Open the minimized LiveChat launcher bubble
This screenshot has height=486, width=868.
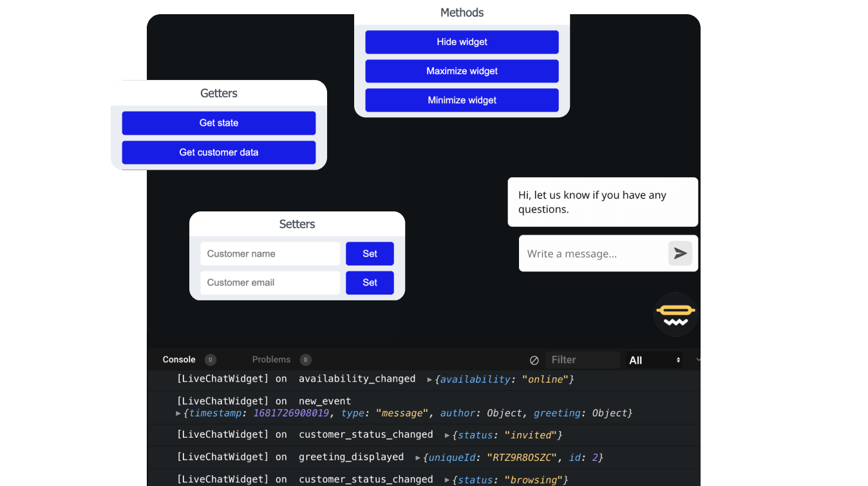tap(675, 315)
